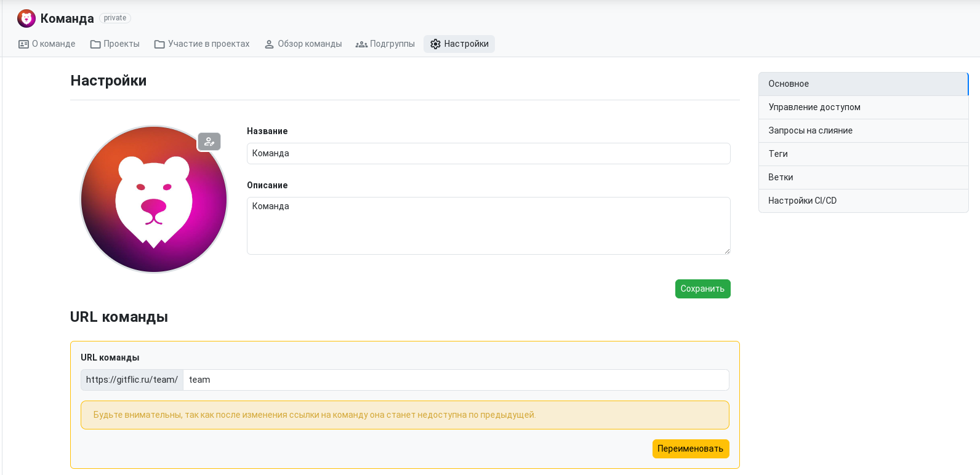Click the ID card icon beside О команде
This screenshot has height=475, width=980.
(x=24, y=44)
